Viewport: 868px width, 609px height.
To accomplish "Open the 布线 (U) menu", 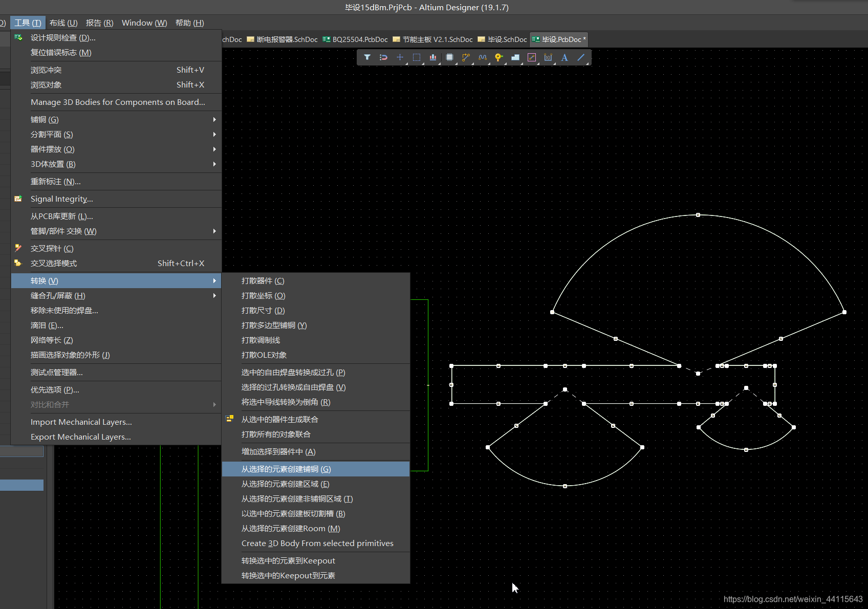I will pos(63,23).
